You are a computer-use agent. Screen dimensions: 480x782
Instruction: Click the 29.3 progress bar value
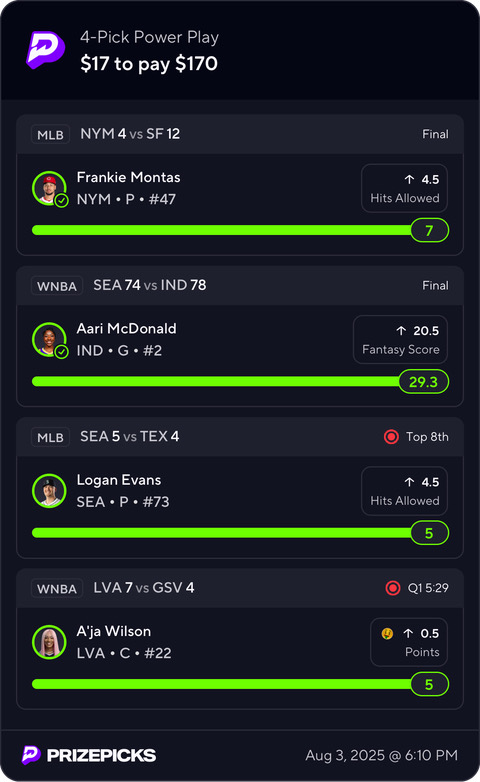(424, 382)
